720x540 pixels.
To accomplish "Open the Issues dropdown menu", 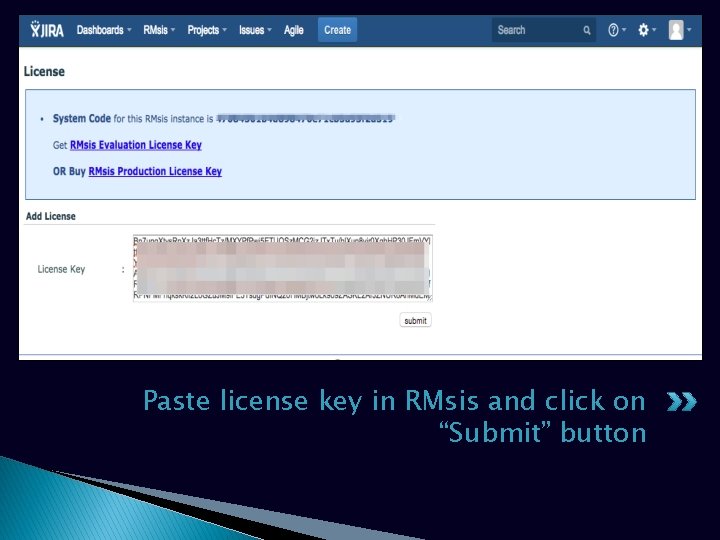I will click(x=255, y=30).
